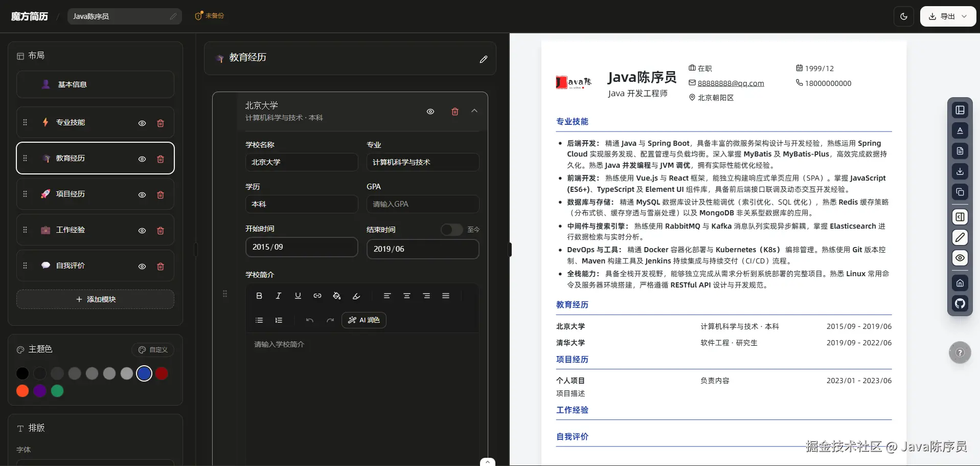Open the paint-bucket text color tool
Image resolution: width=980 pixels, height=466 pixels.
(x=337, y=296)
